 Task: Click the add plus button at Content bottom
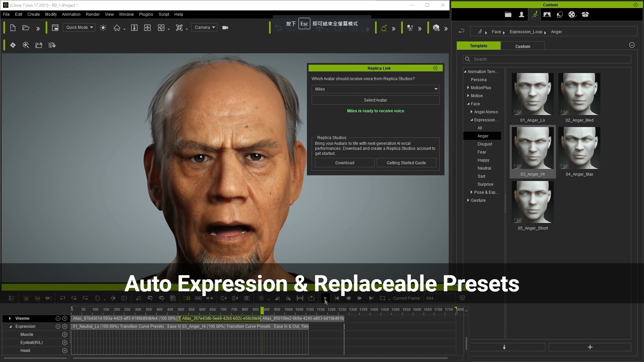point(590,347)
